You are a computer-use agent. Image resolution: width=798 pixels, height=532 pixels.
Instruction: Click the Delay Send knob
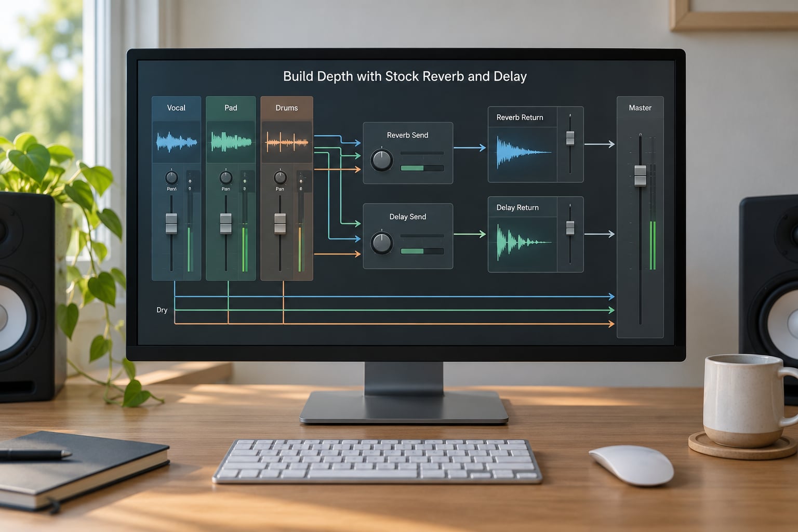(x=382, y=243)
